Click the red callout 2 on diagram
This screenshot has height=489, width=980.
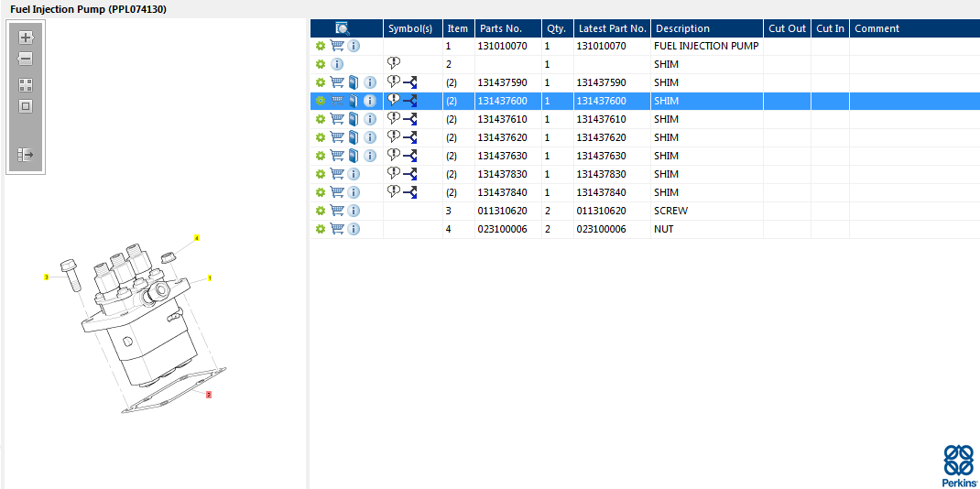coord(209,395)
